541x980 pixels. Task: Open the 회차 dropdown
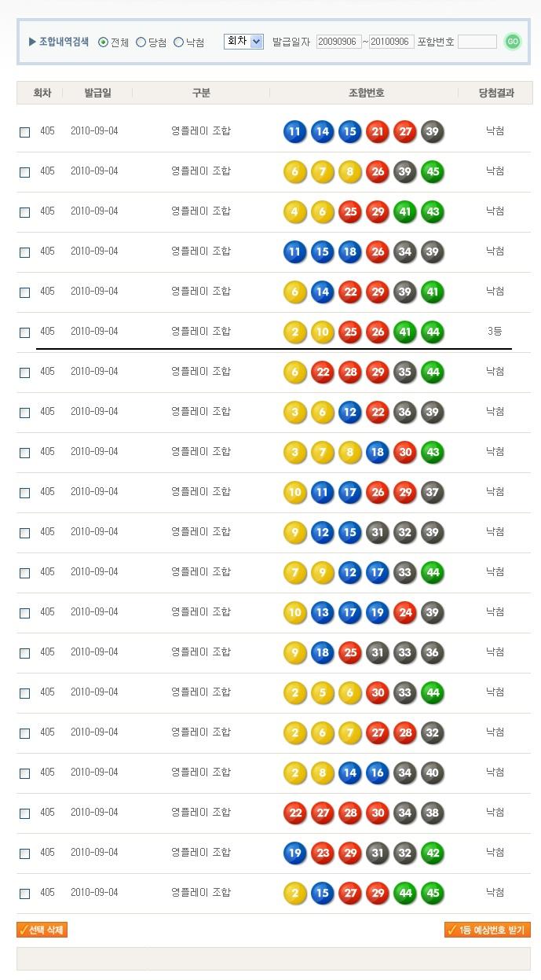(x=243, y=42)
